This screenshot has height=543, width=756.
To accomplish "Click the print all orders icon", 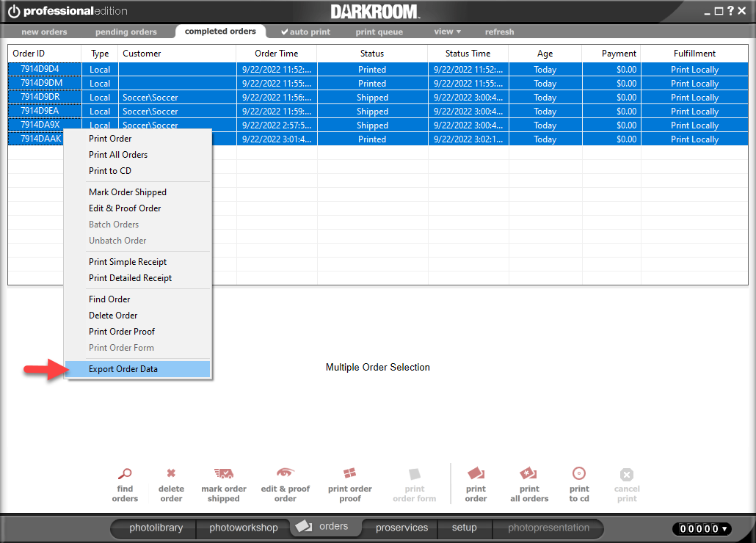I will click(x=528, y=473).
